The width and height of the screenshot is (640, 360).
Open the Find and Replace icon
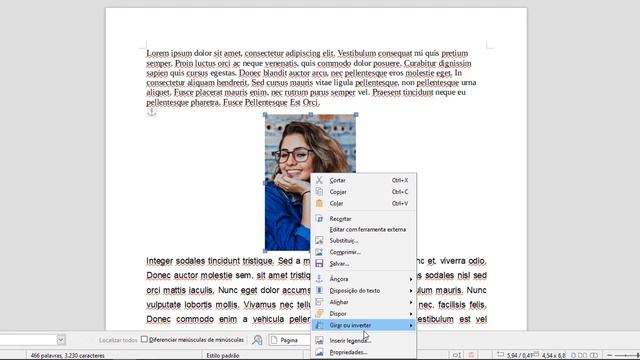point(257,340)
